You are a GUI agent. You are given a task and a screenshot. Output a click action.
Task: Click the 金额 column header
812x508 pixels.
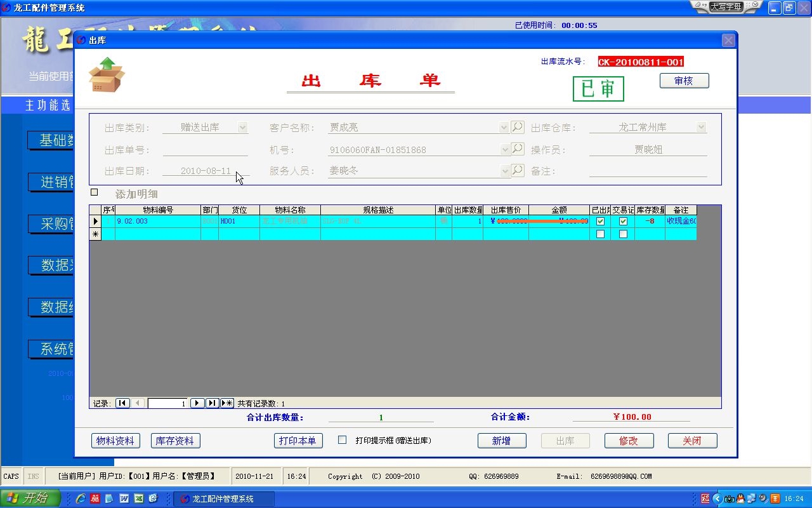(x=559, y=210)
